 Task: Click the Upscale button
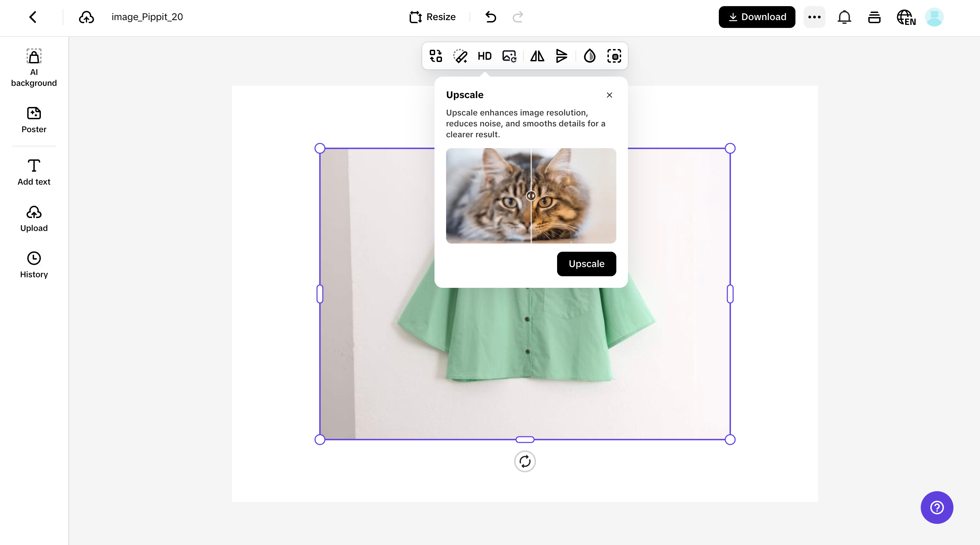point(586,264)
